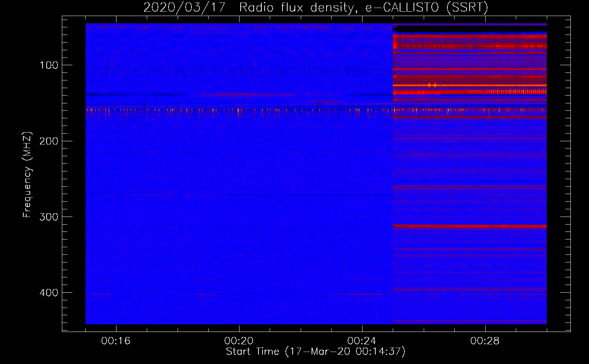Viewport: 589px width, 364px height.
Task: Click the 00:16 time tick label
Action: [x=116, y=341]
